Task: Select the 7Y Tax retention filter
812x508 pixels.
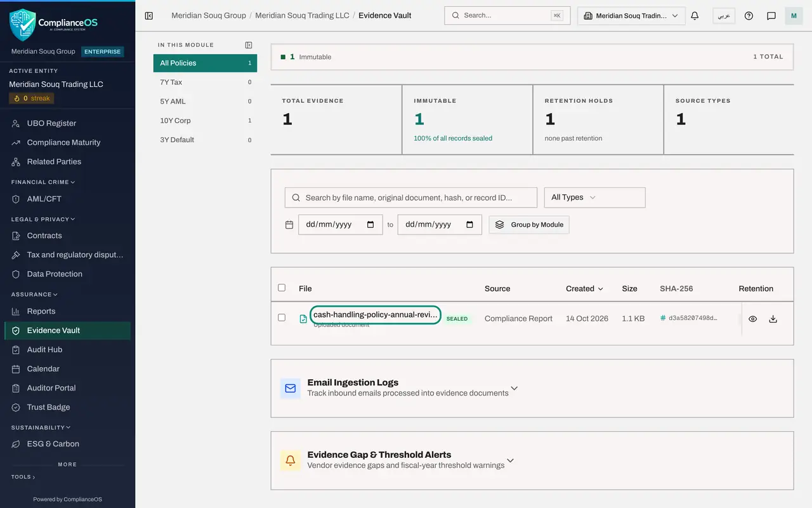Action: pyautogui.click(x=205, y=82)
